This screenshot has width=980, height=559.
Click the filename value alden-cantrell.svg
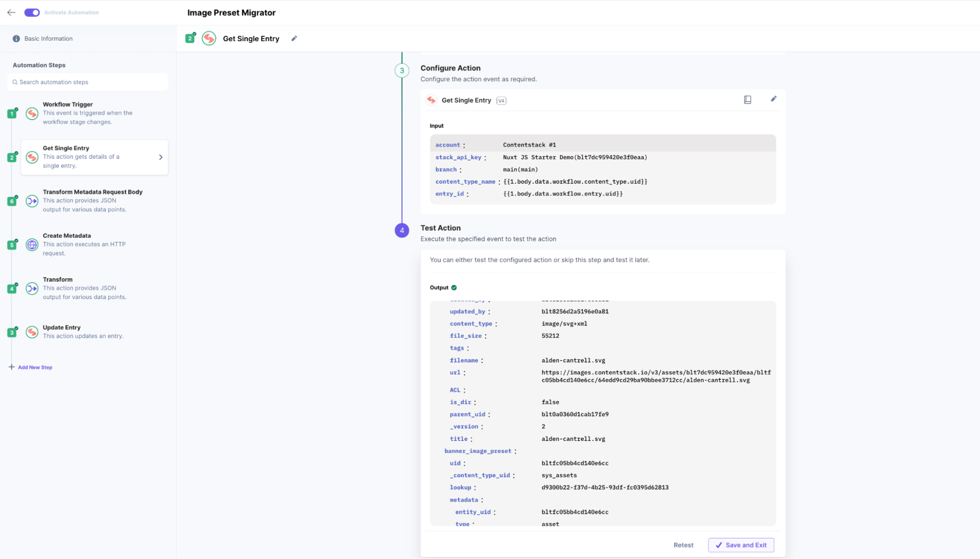573,361
